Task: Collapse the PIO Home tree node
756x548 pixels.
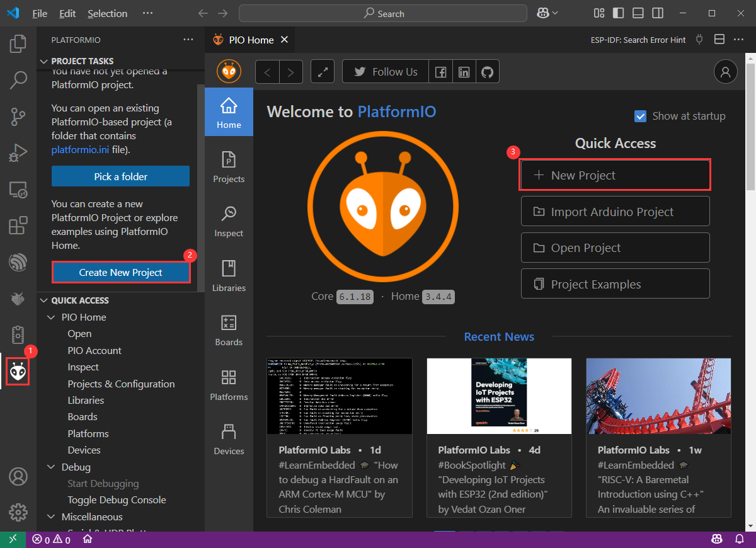Action: pos(52,317)
